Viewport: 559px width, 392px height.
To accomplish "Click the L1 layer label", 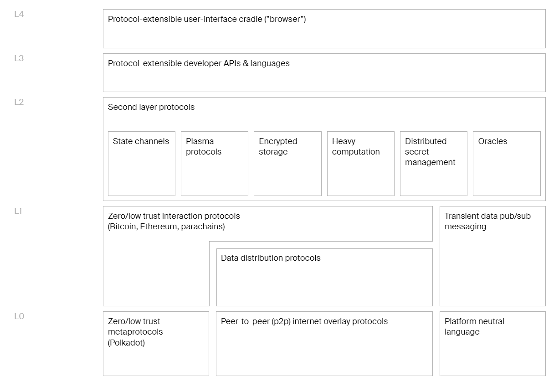I will coord(18,211).
